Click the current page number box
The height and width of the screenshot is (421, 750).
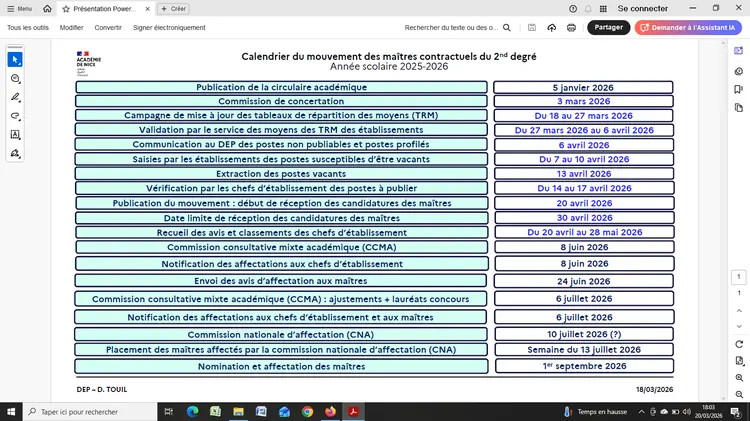click(x=739, y=277)
